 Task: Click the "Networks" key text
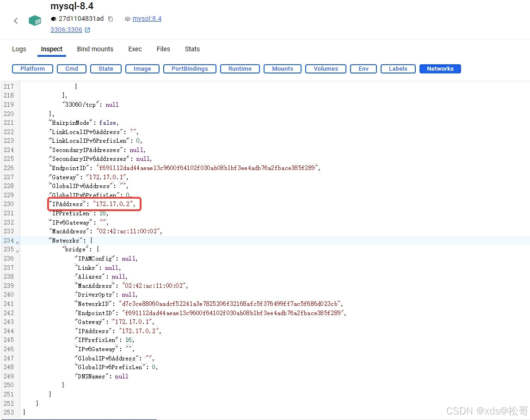pos(66,240)
